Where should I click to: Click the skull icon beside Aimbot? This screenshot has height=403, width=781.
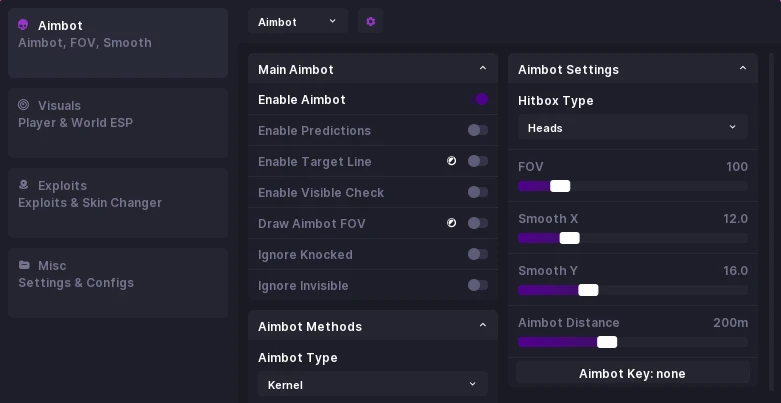tap(23, 25)
